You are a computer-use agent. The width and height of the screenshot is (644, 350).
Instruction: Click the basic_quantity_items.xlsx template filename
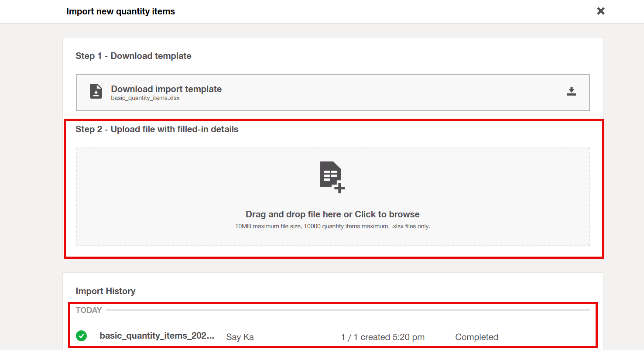(145, 98)
